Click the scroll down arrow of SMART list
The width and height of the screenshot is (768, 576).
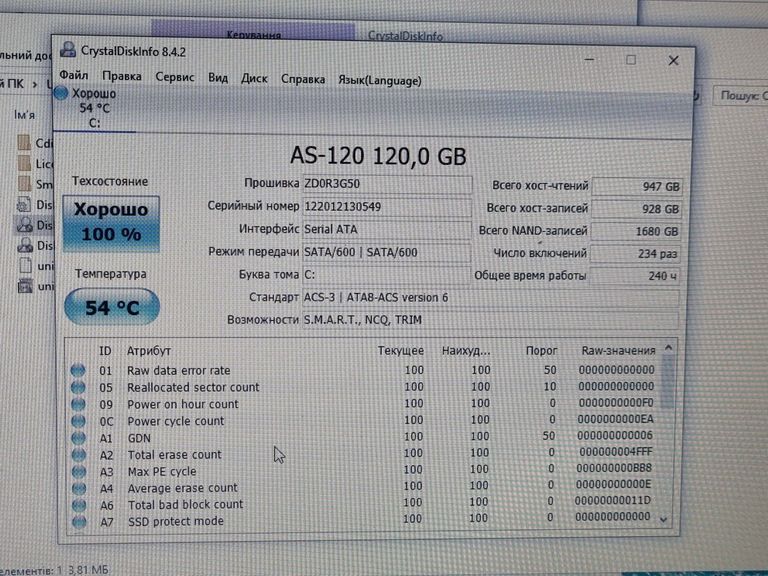(664, 520)
